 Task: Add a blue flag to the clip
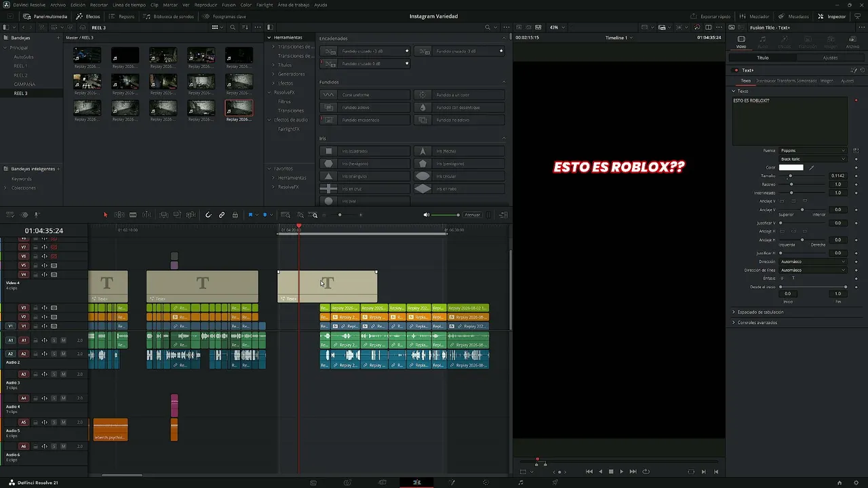click(x=250, y=215)
